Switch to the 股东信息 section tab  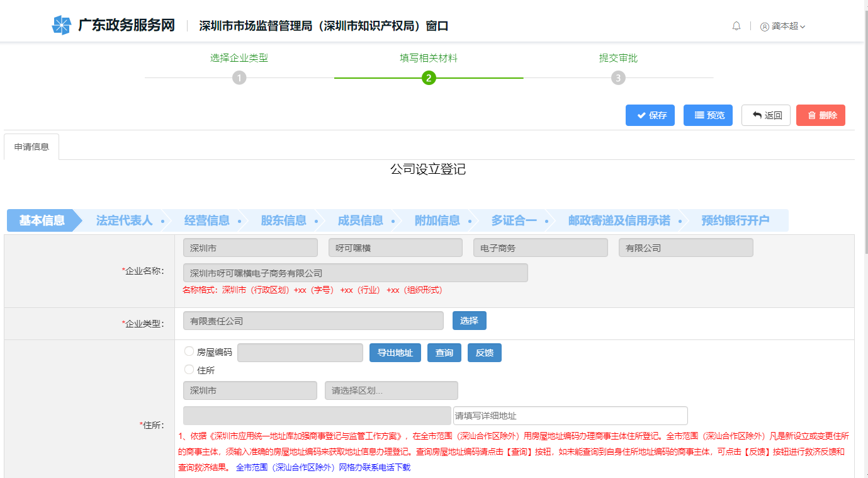point(285,220)
